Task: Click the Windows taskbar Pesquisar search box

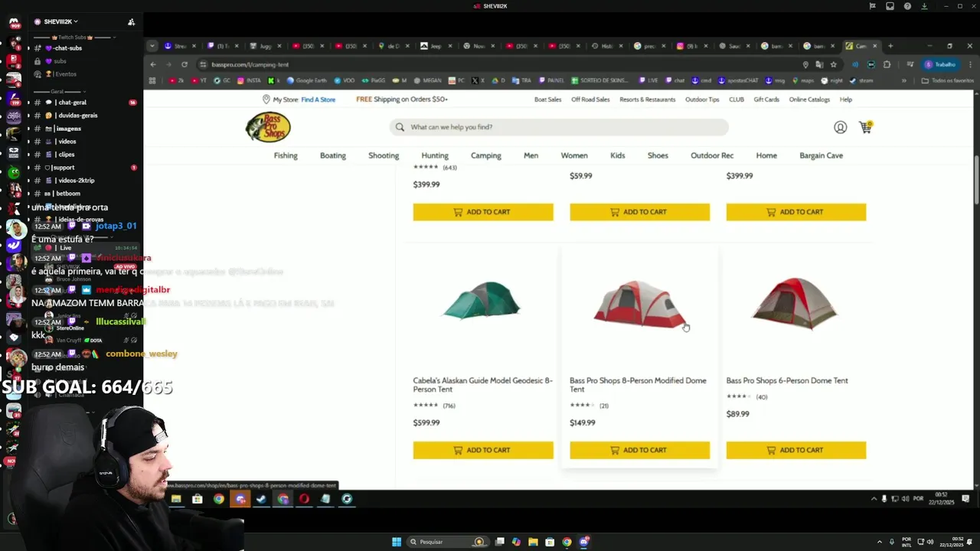Action: click(x=449, y=542)
